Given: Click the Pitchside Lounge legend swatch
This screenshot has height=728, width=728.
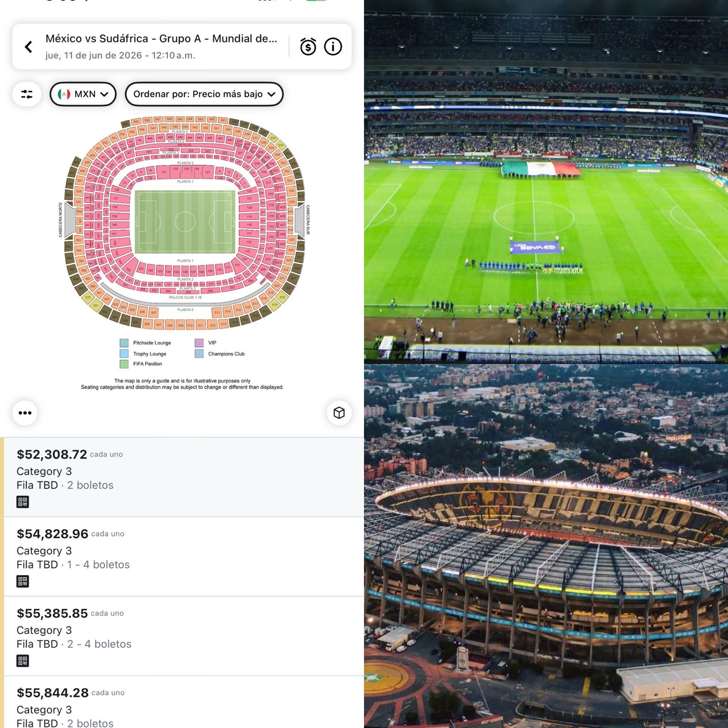Looking at the screenshot, I should pyautogui.click(x=124, y=343).
